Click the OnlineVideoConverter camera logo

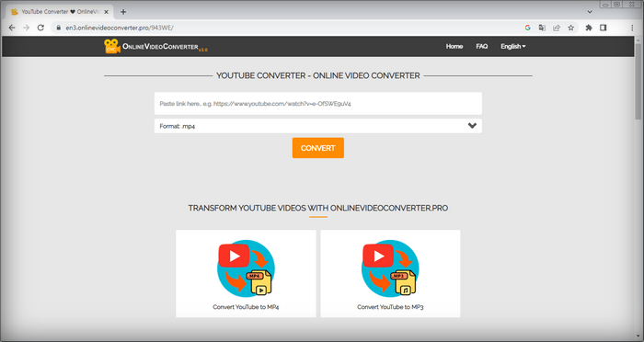click(111, 46)
